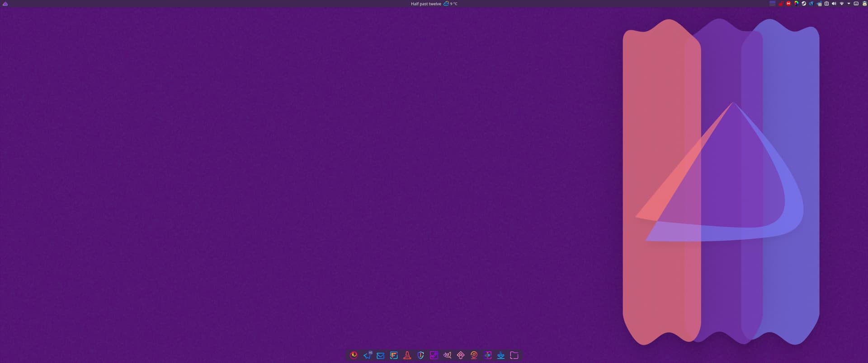The width and height of the screenshot is (868, 363).
Task: Click the fuzzy clock reading Half past twelve
Action: pos(426,4)
